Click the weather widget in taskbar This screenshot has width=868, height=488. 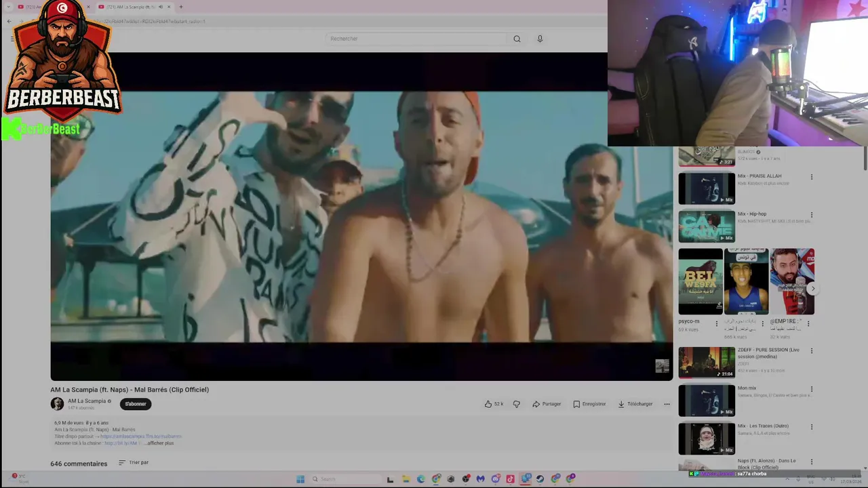[19, 479]
